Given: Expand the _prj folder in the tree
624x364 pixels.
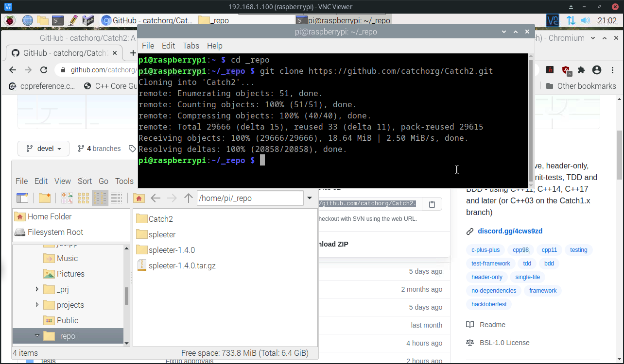Looking at the screenshot, I should [x=37, y=289].
